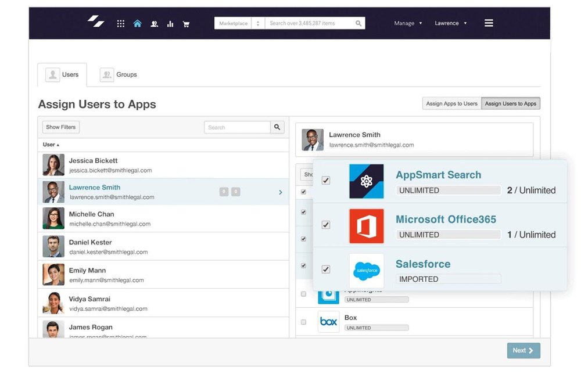Click the Office365 UNLIMITED license bar

coord(449,235)
